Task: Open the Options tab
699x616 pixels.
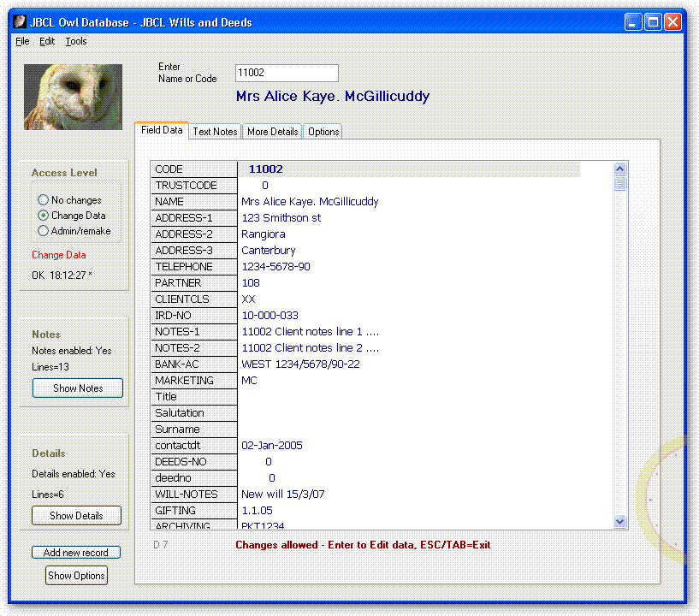Action: pyautogui.click(x=323, y=132)
